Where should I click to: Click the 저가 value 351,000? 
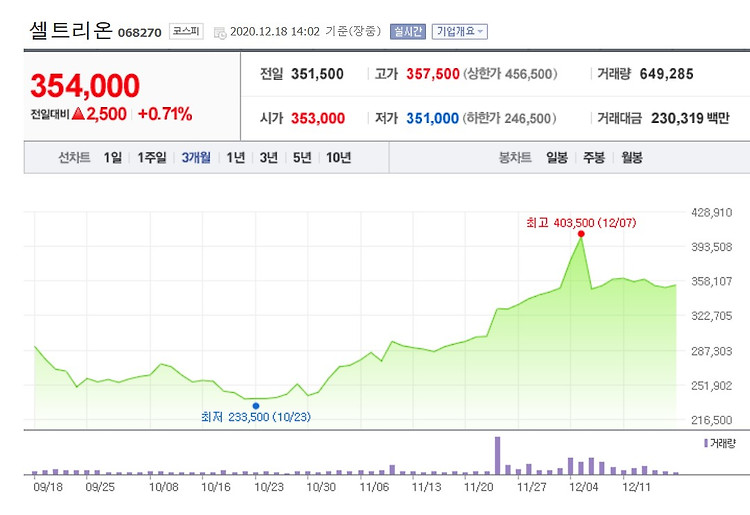point(432,118)
